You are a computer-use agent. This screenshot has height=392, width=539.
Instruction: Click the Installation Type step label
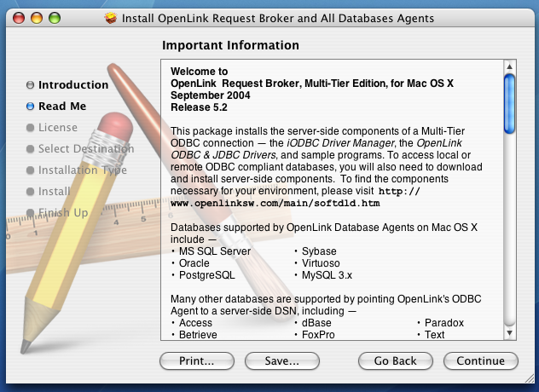point(83,170)
